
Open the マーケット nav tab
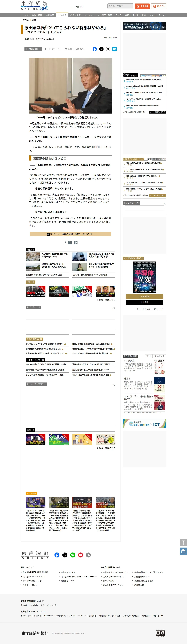click(89, 15)
